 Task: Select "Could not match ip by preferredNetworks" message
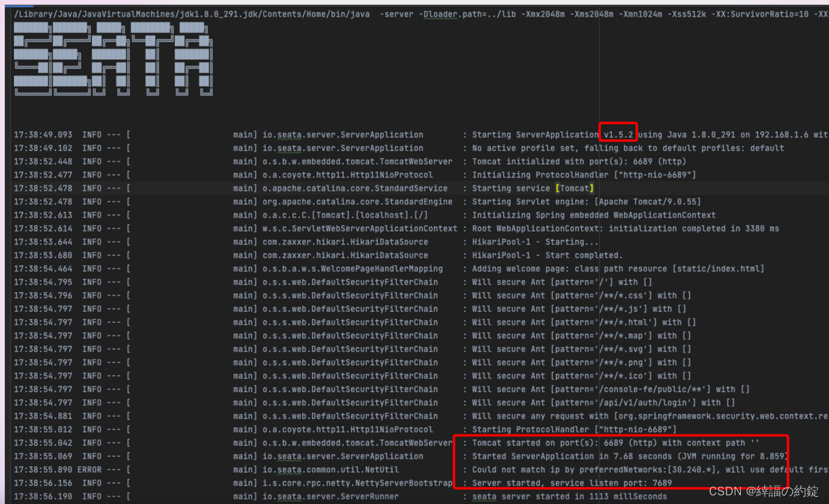(649, 470)
